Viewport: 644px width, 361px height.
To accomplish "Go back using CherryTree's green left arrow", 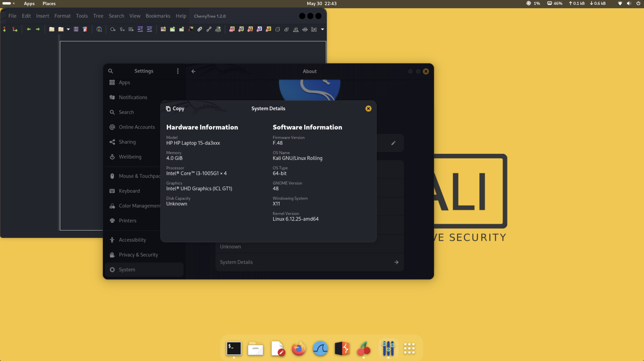I will (29, 29).
